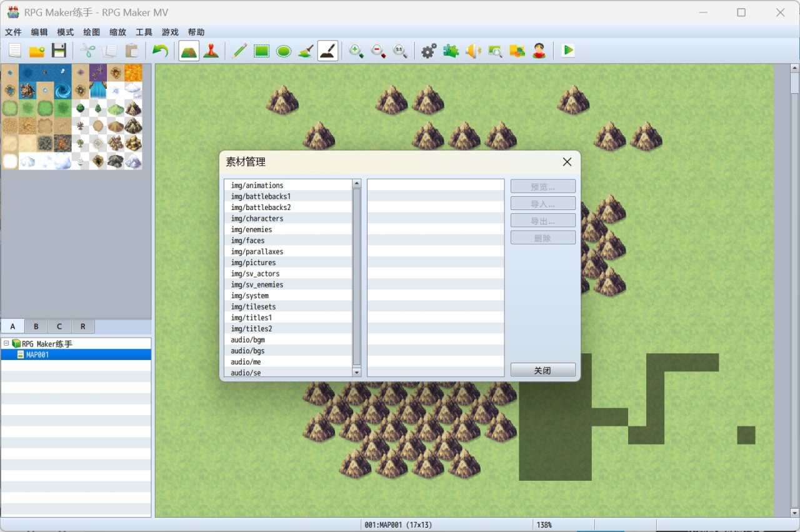Select audio/me folder
This screenshot has height=532, width=800.
(x=288, y=362)
